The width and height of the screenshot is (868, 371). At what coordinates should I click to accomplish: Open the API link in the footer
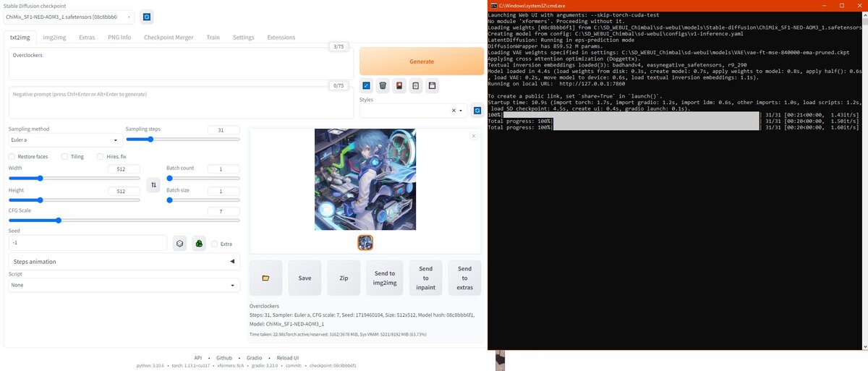tap(197, 357)
